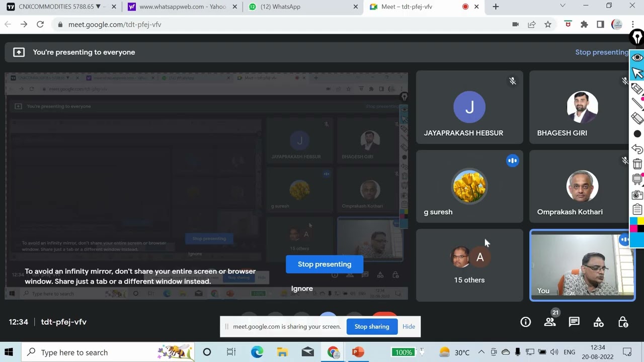Open Task View from taskbar

click(x=231, y=352)
